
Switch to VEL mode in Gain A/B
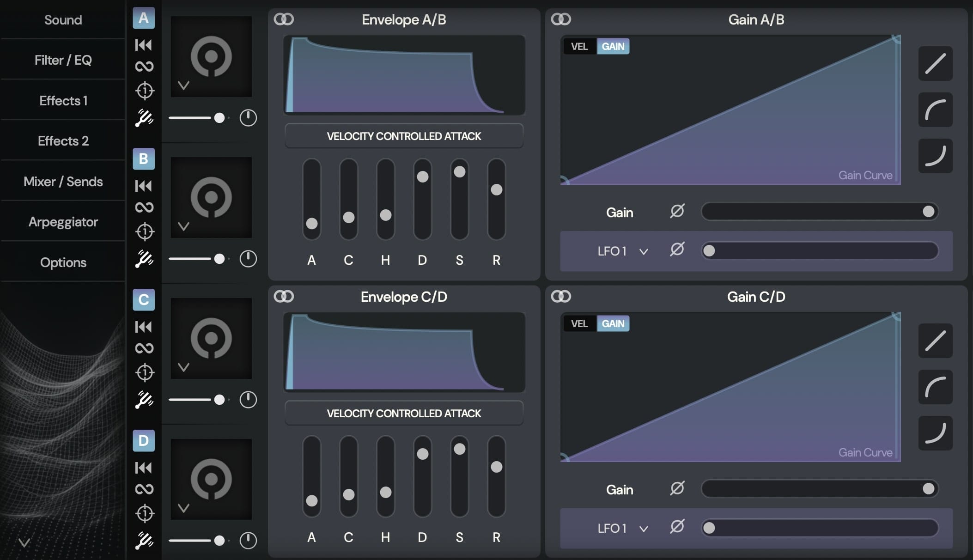pyautogui.click(x=579, y=46)
